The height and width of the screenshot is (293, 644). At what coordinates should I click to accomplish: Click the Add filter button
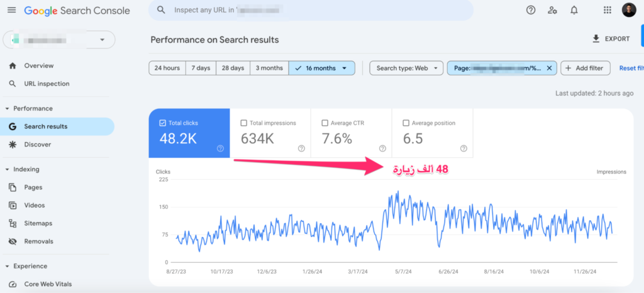[x=586, y=68]
